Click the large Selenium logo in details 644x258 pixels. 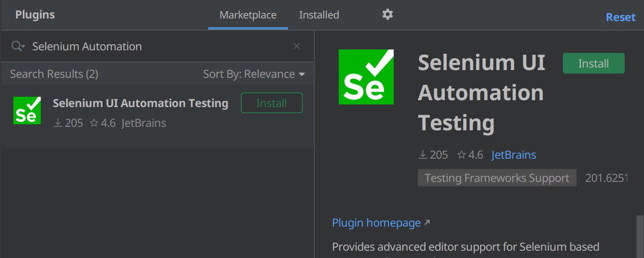366,77
